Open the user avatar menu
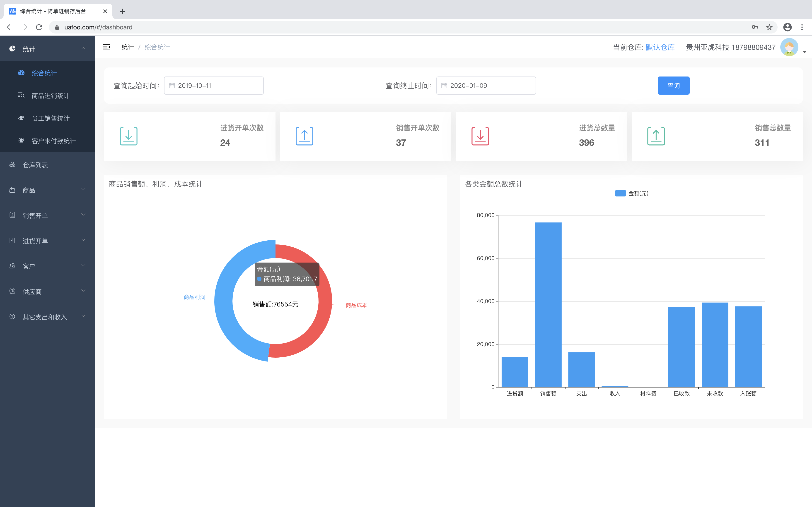812x507 pixels. pyautogui.click(x=789, y=47)
